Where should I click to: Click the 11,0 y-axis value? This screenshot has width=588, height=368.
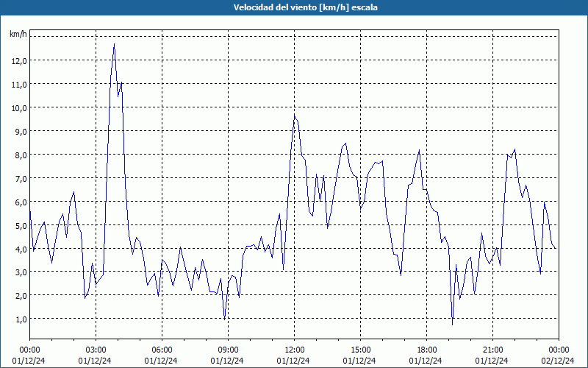19,85
